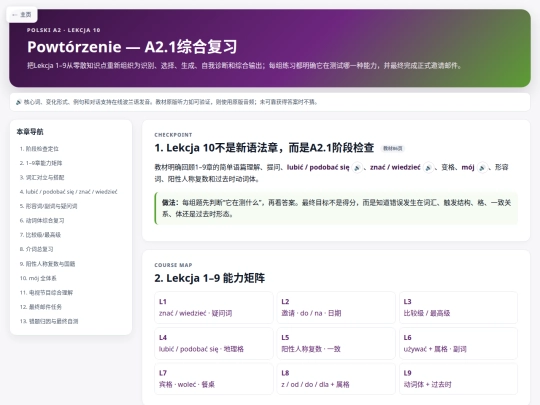Click heading 2. Lekcja 1–9 能力矩阵
Image resolution: width=540 pixels, height=405 pixels.
point(210,278)
